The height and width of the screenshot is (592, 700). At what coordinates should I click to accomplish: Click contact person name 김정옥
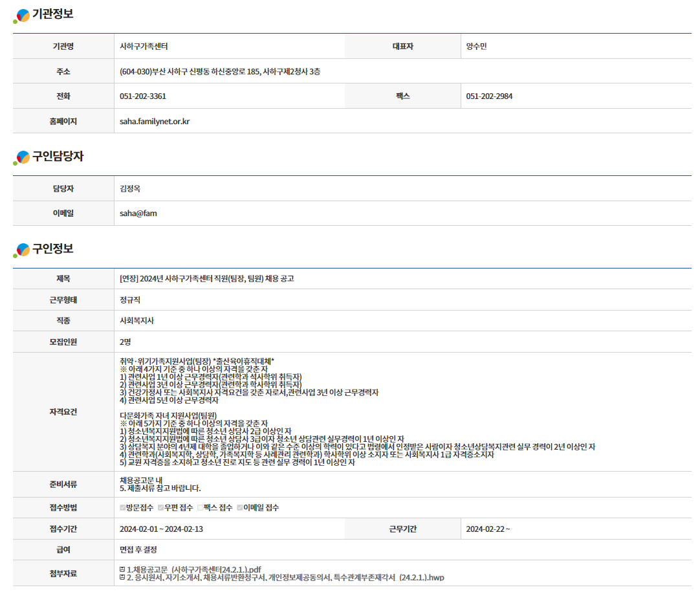[130, 189]
